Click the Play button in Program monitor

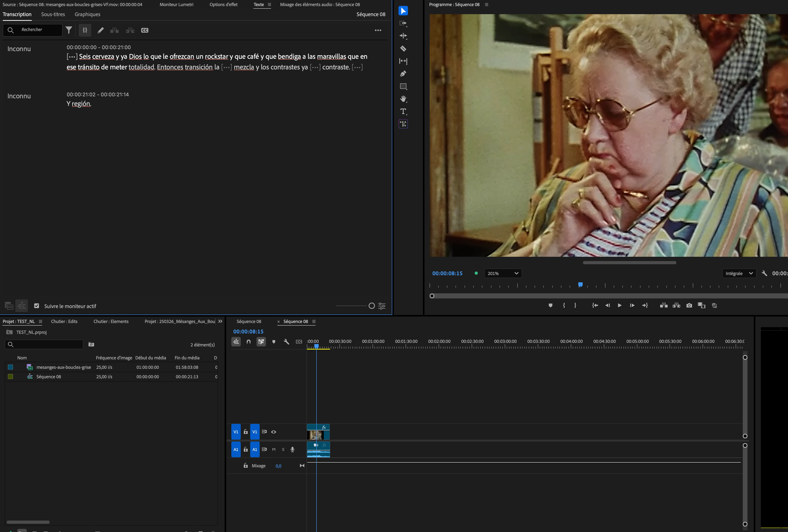[x=619, y=305]
